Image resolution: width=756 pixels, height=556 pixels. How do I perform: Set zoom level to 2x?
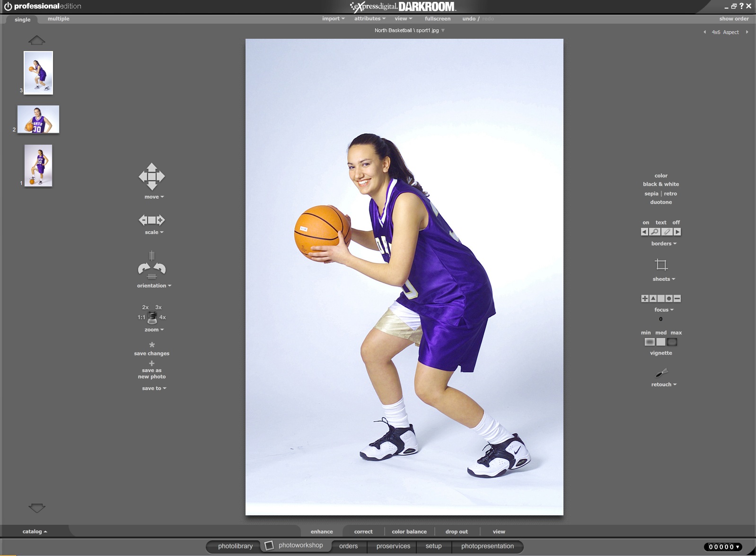[x=145, y=307]
